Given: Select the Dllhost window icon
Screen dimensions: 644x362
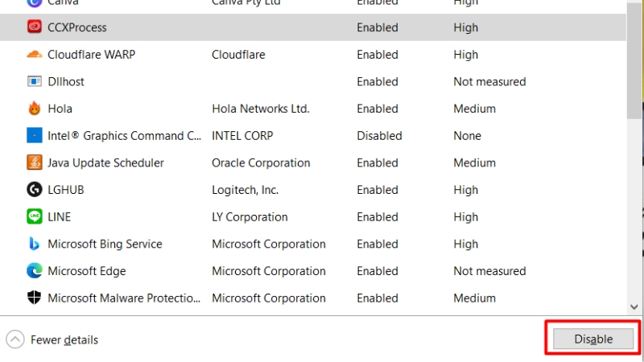Looking at the screenshot, I should pyautogui.click(x=35, y=81).
